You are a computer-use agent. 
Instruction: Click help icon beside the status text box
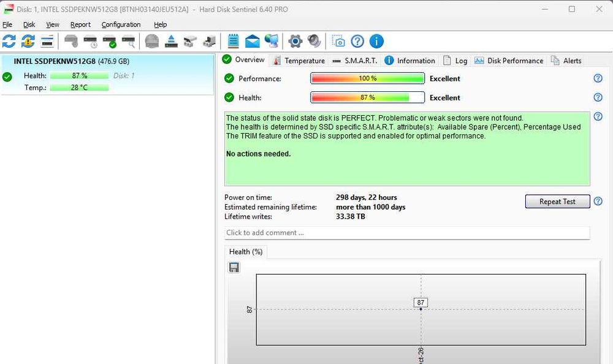tap(598, 116)
